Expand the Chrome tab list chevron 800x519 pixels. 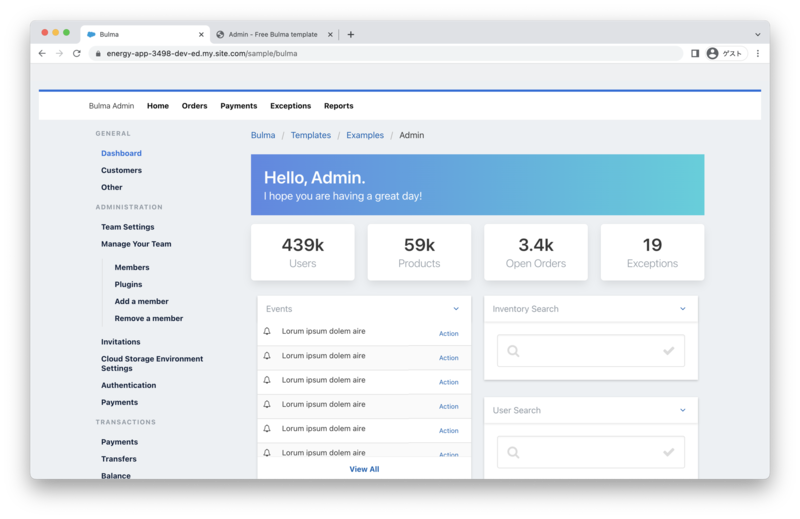tap(758, 35)
